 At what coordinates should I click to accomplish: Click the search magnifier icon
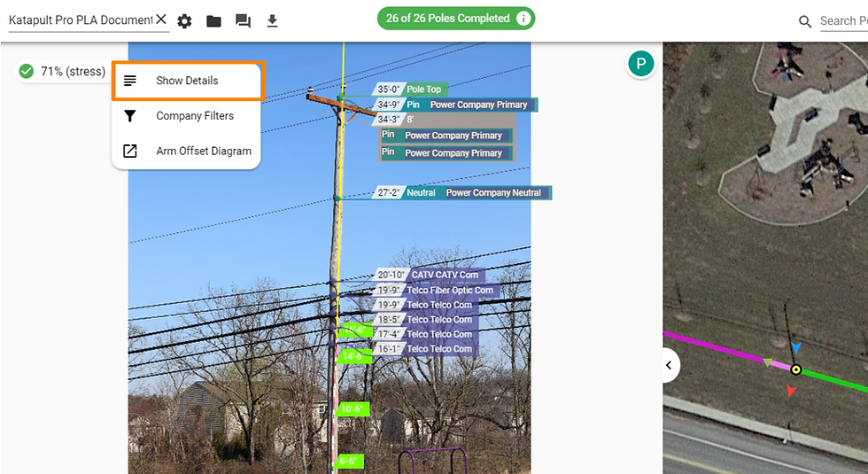pyautogui.click(x=805, y=21)
